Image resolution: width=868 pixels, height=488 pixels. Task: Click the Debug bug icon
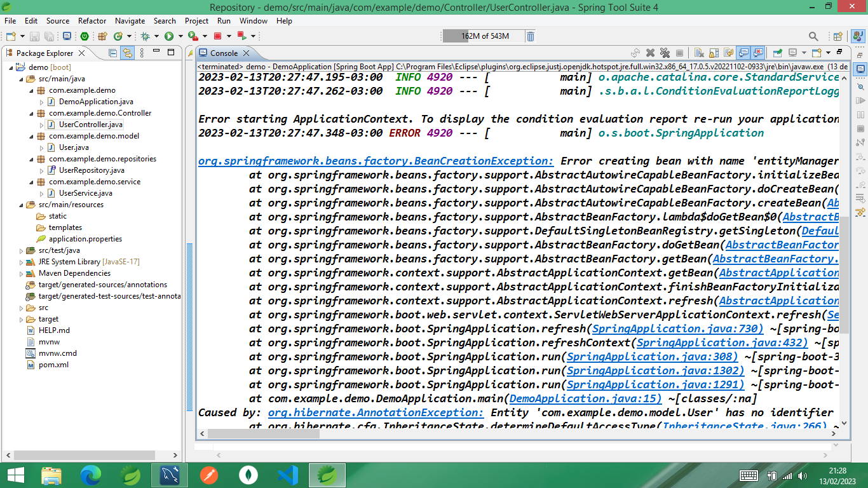[145, 36]
